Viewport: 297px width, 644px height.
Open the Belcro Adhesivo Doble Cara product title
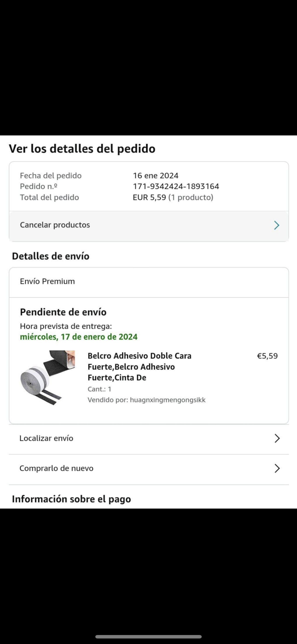click(140, 367)
